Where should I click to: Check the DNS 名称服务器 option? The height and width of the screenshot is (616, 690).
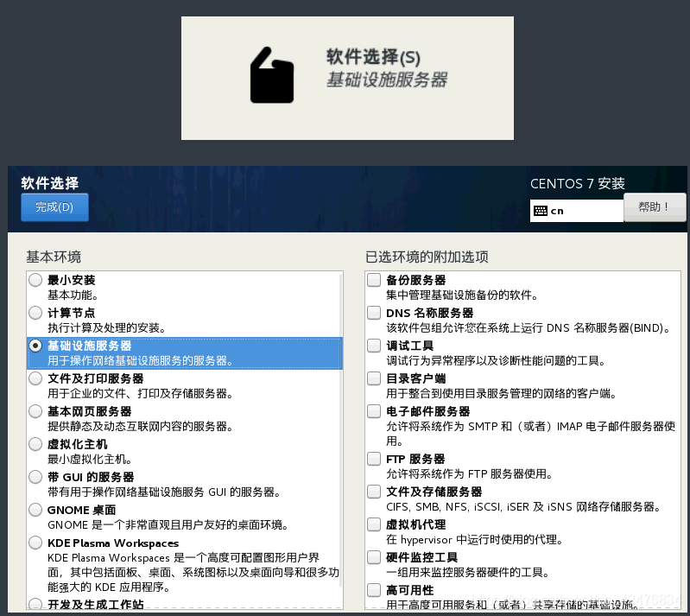pyautogui.click(x=374, y=313)
